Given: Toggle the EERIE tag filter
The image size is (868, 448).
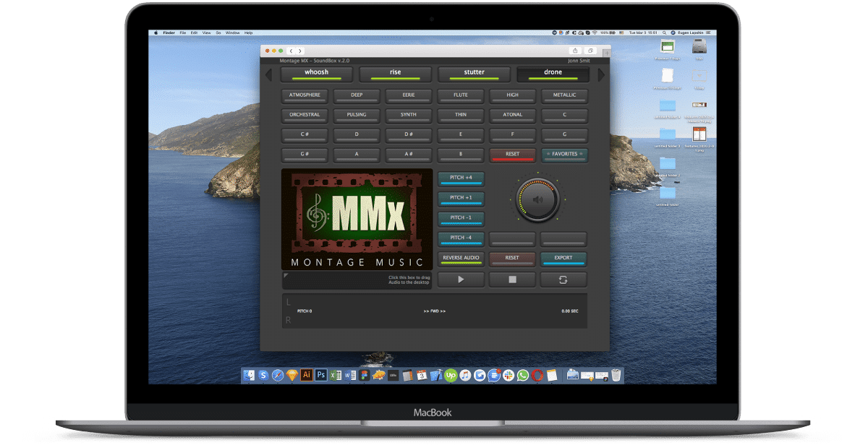Looking at the screenshot, I should click(x=409, y=95).
